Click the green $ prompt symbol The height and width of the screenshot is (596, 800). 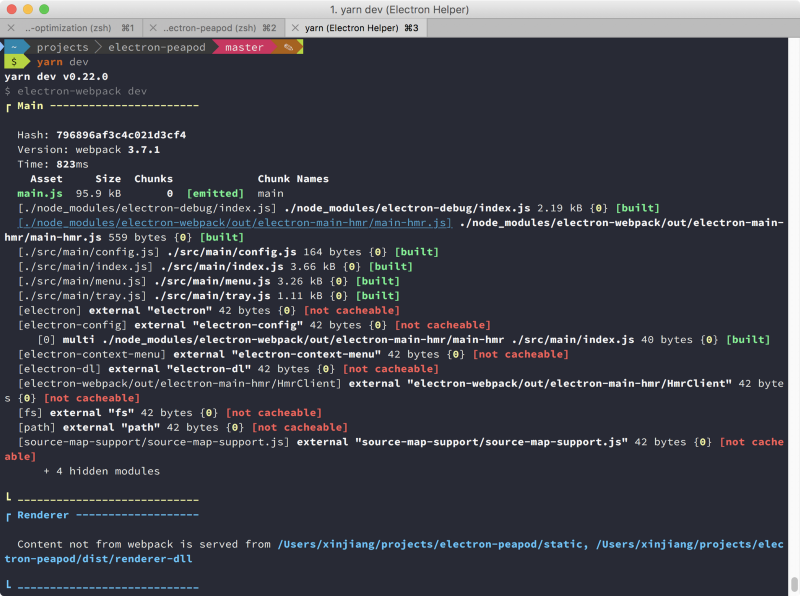pos(14,62)
